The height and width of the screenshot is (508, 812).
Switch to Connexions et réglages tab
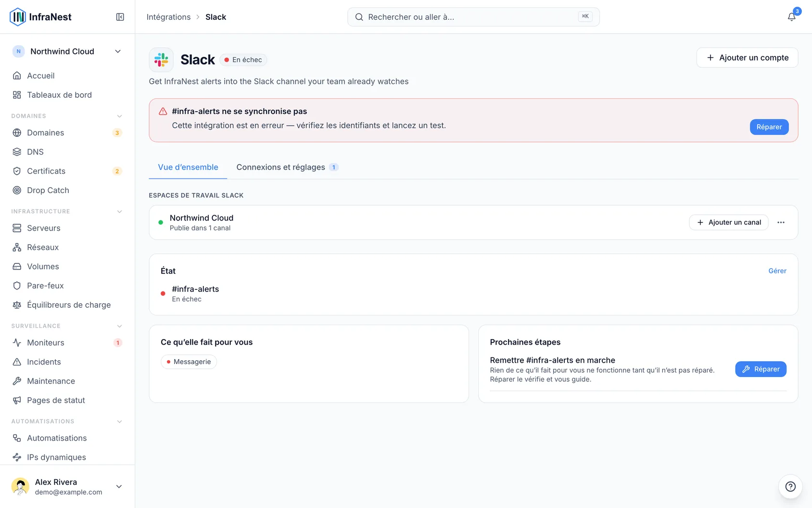point(287,167)
